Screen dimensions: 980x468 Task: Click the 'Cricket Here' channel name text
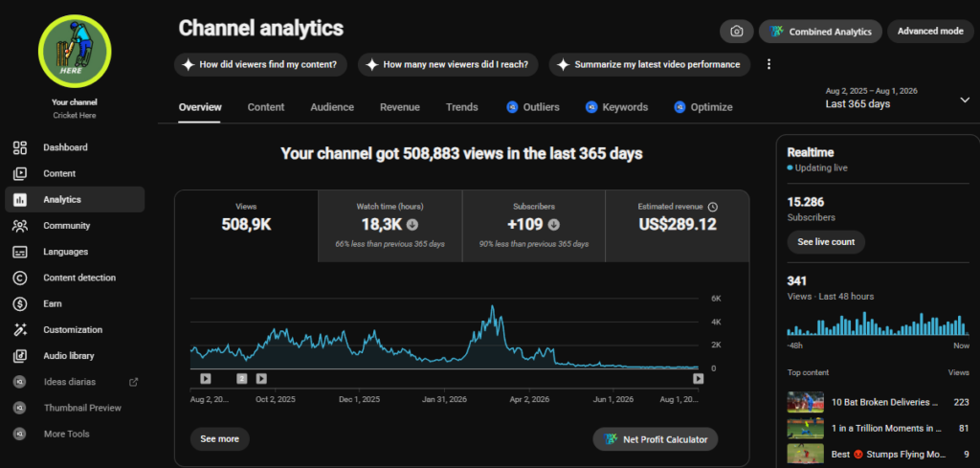pos(75,116)
